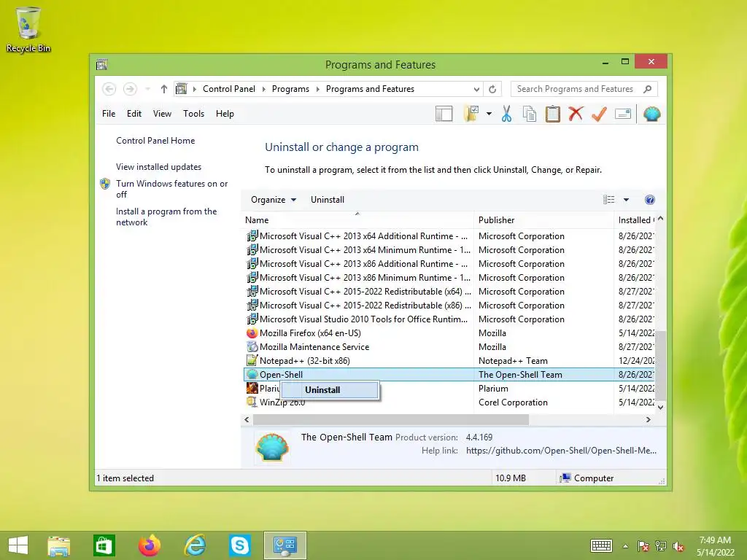The height and width of the screenshot is (560, 747).
Task: Click Programs in the breadcrumb
Action: click(290, 89)
